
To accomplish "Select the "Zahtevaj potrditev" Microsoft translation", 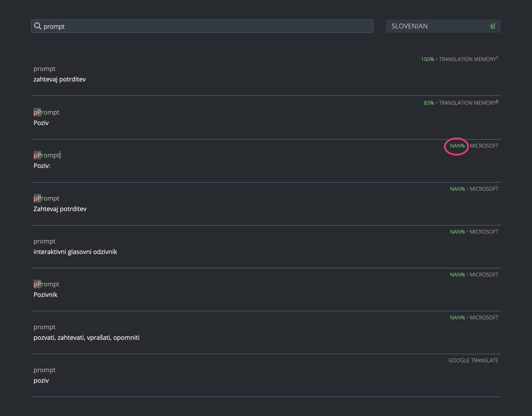I will (60, 209).
